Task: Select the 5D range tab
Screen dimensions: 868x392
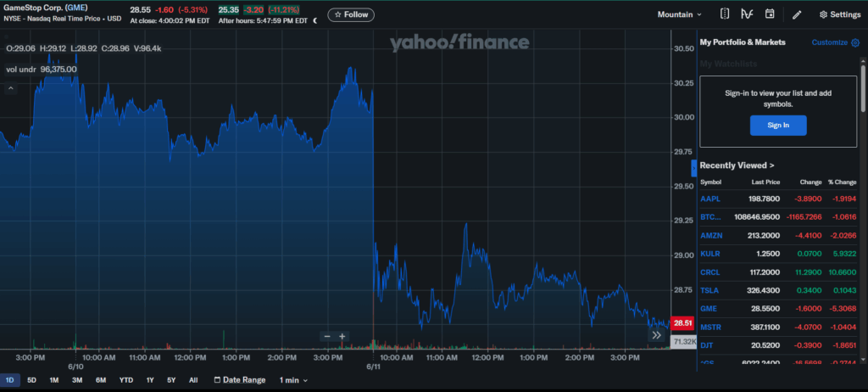Action: 31,380
